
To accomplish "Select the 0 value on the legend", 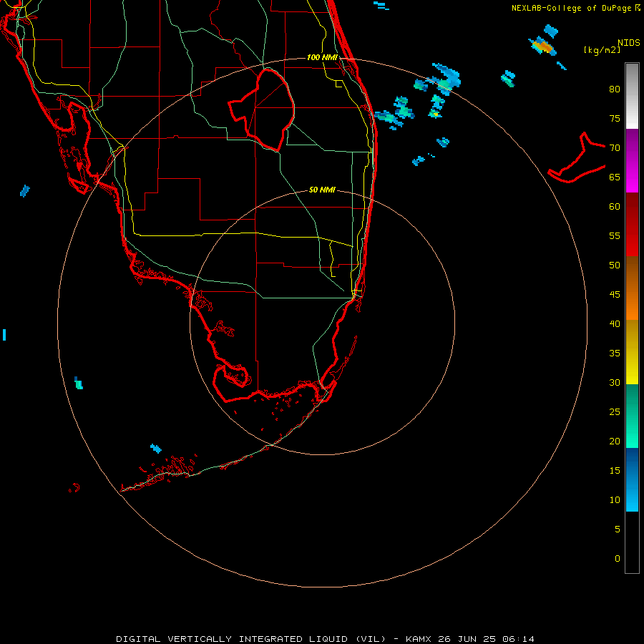I will coord(617,559).
